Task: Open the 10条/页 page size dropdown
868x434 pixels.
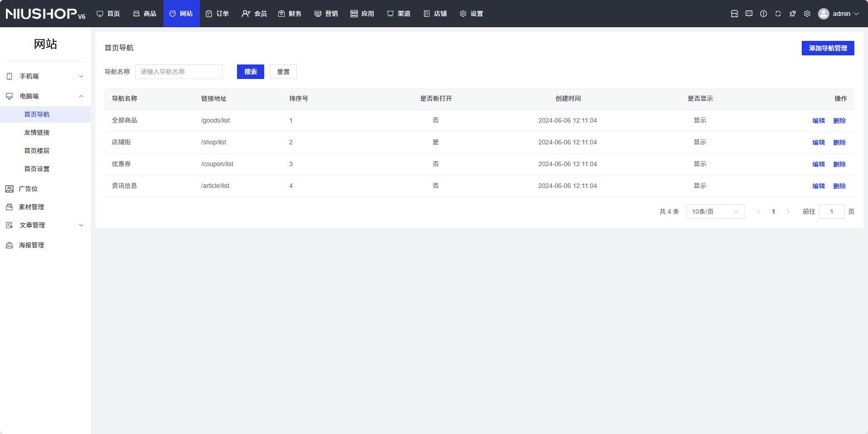Action: pos(715,212)
